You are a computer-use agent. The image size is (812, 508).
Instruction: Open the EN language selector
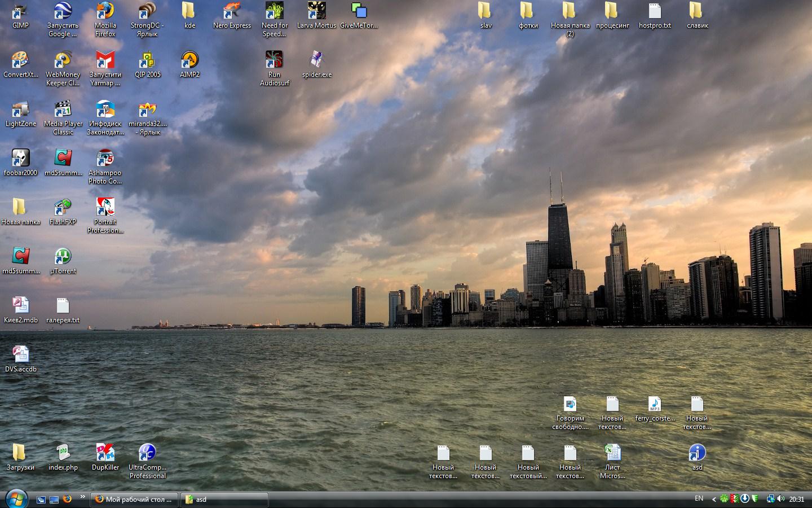[x=699, y=498]
